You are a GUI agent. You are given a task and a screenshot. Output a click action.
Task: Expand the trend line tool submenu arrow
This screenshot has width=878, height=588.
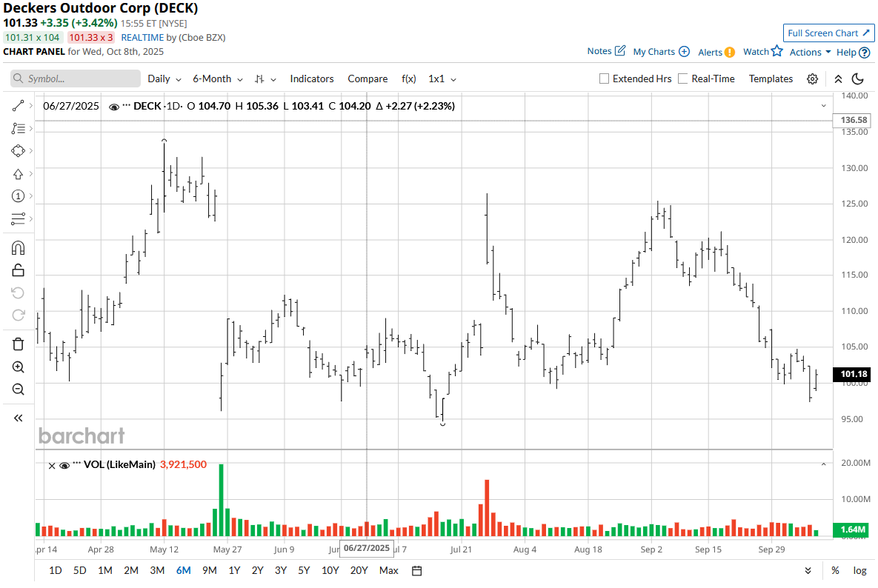click(31, 106)
